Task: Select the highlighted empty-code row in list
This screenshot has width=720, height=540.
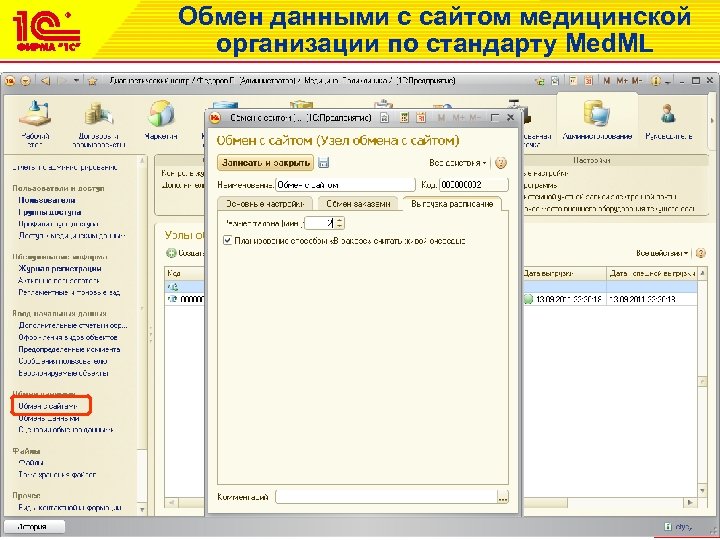Action: (x=431, y=287)
